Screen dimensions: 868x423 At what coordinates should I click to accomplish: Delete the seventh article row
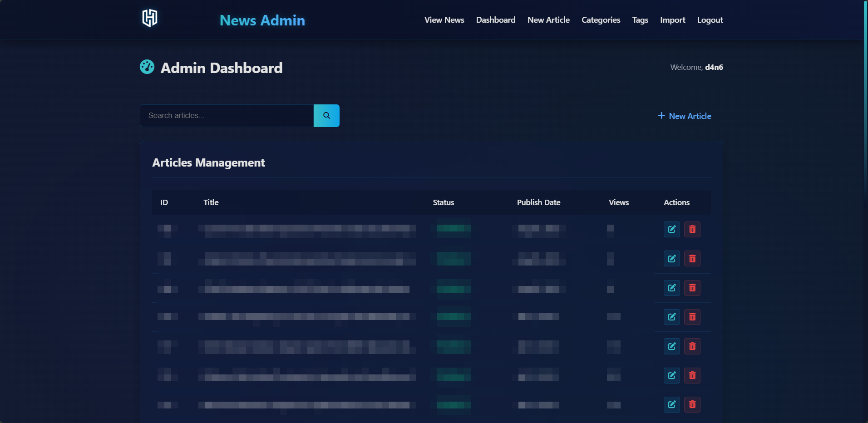[x=692, y=404]
